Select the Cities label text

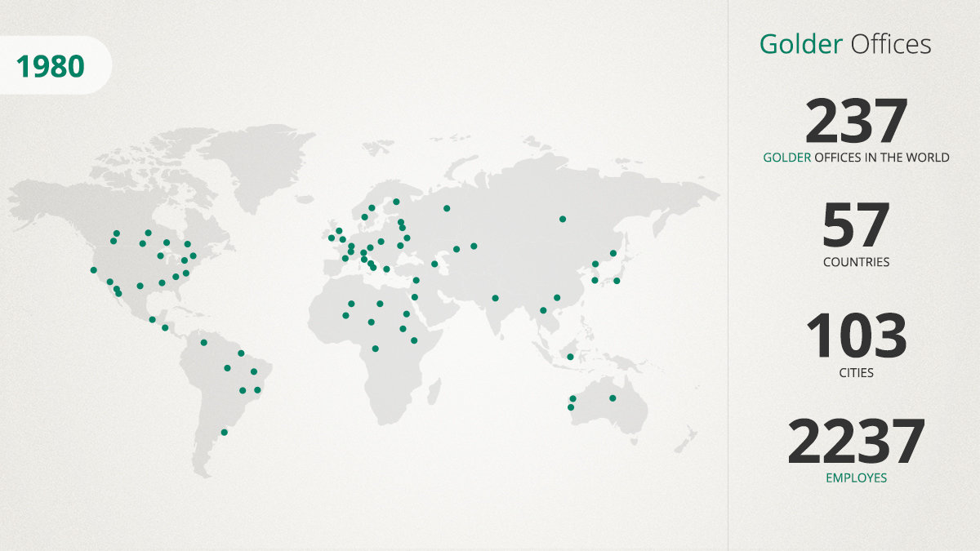pos(856,372)
